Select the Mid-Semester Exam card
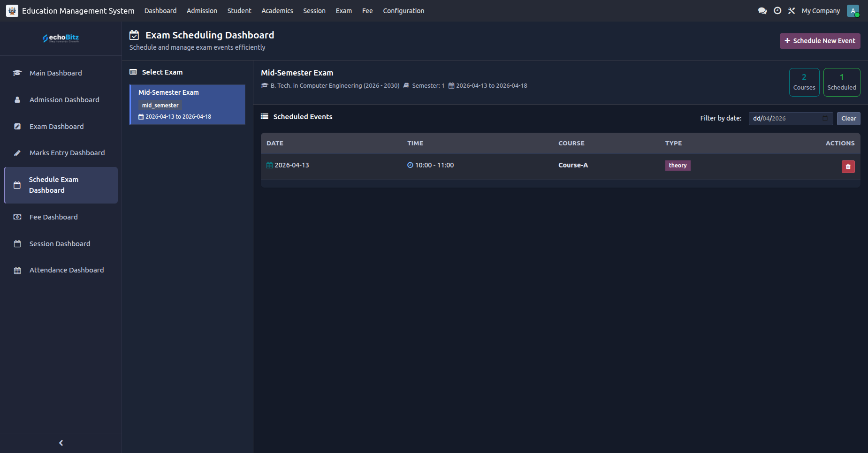This screenshot has height=453, width=868. click(187, 105)
